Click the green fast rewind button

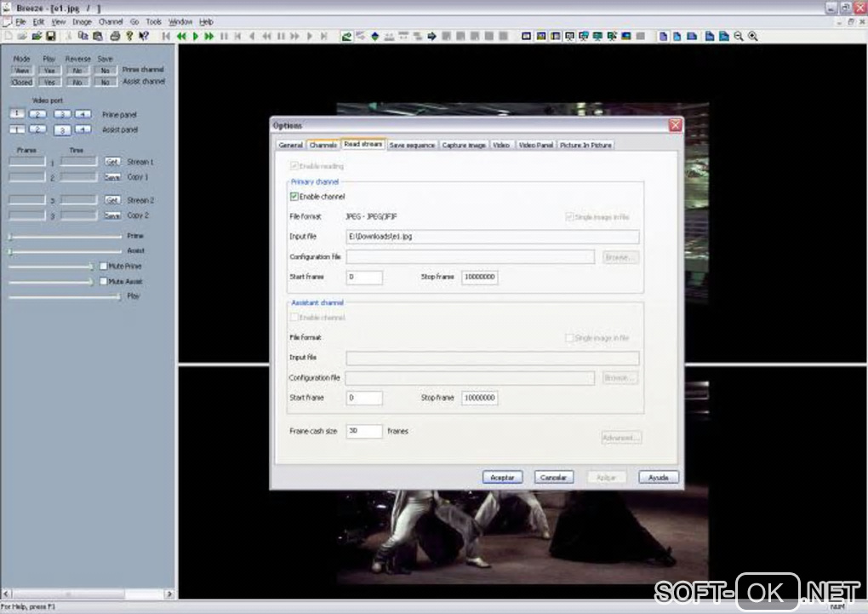pyautogui.click(x=181, y=37)
